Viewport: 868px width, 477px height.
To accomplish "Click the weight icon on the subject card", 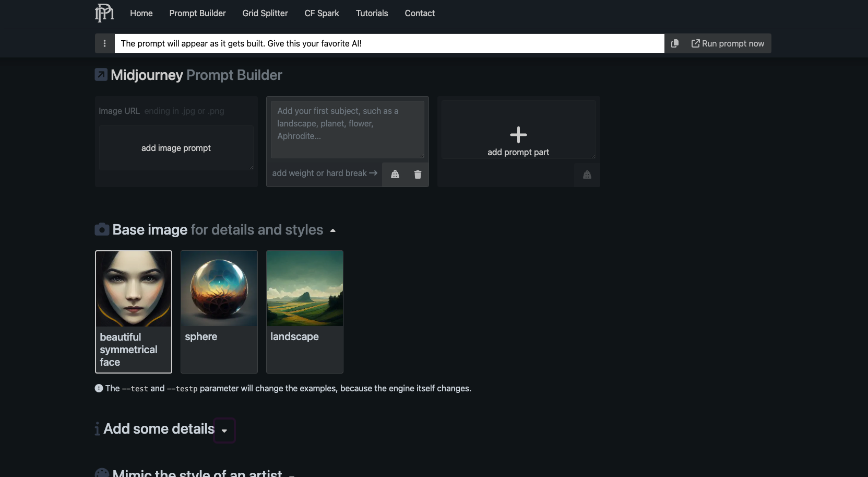I will point(395,174).
